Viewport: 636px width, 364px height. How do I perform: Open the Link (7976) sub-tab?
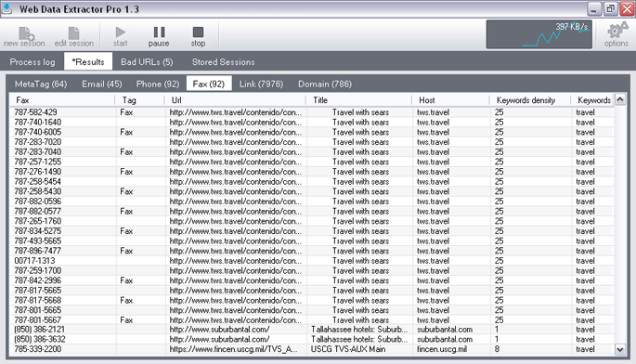[x=261, y=84]
